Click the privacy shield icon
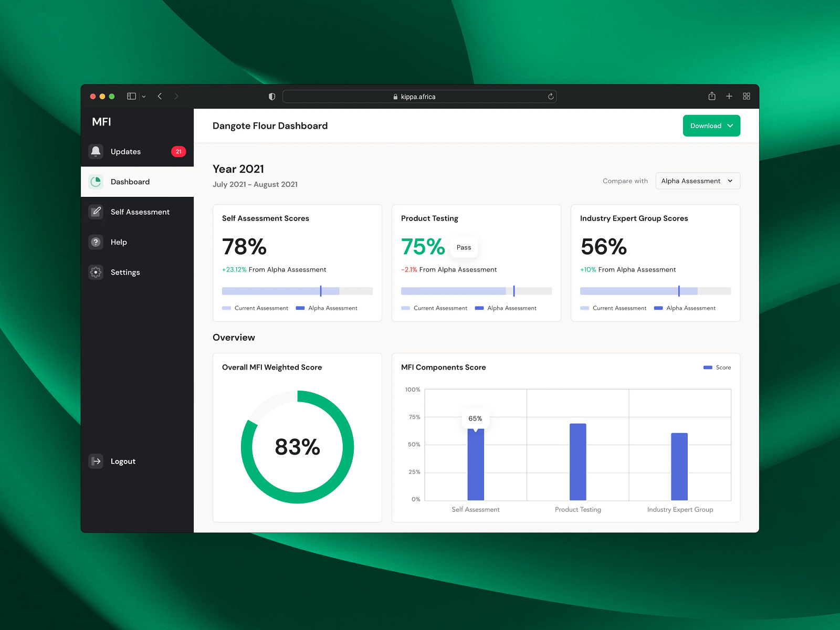840x630 pixels. click(x=272, y=97)
